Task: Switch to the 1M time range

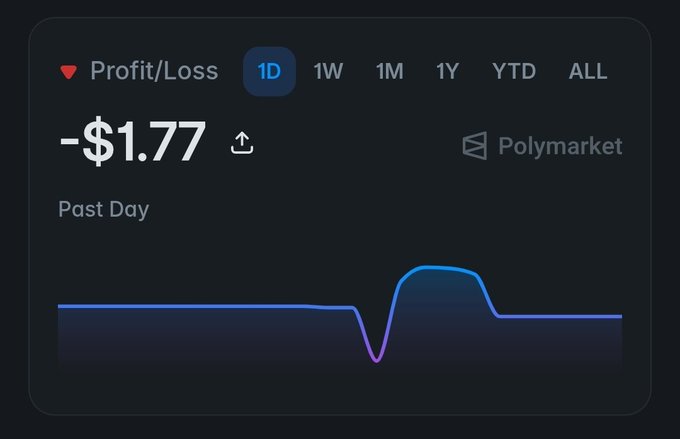Action: pos(389,71)
